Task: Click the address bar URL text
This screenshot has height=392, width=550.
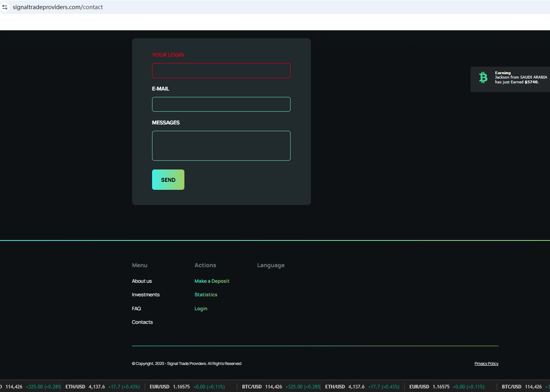Action: pos(58,7)
